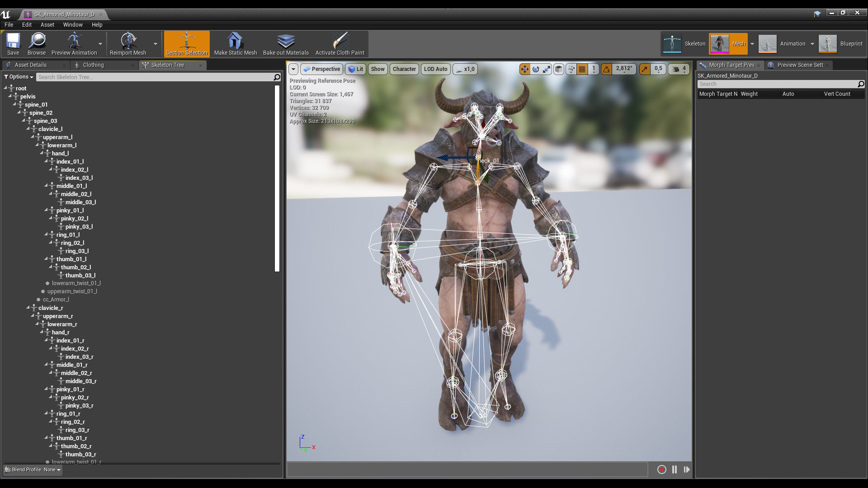Select the cc_Armor_l socket row
The height and width of the screenshot is (488, 868).
coord(56,300)
